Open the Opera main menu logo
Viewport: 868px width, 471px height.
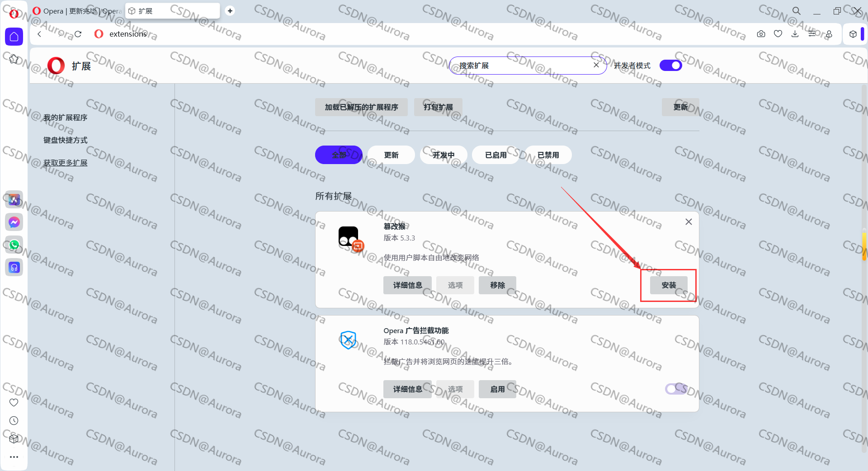pos(14,14)
